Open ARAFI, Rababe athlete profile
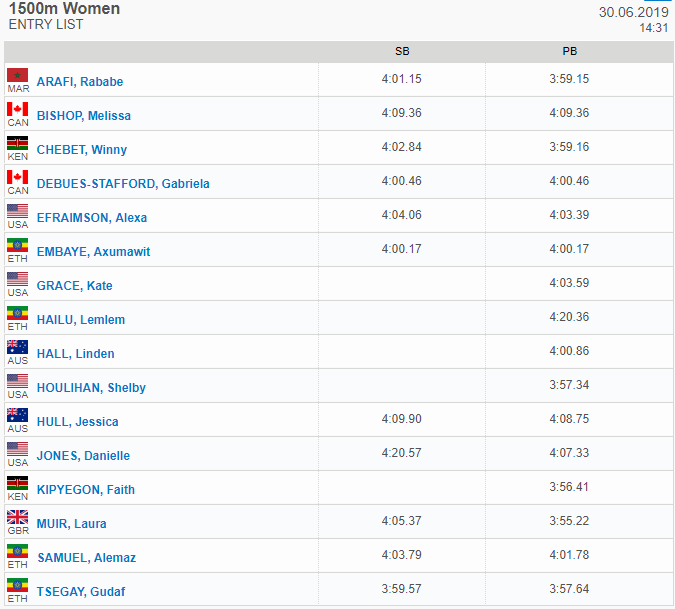This screenshot has width=675, height=609. pyautogui.click(x=80, y=82)
